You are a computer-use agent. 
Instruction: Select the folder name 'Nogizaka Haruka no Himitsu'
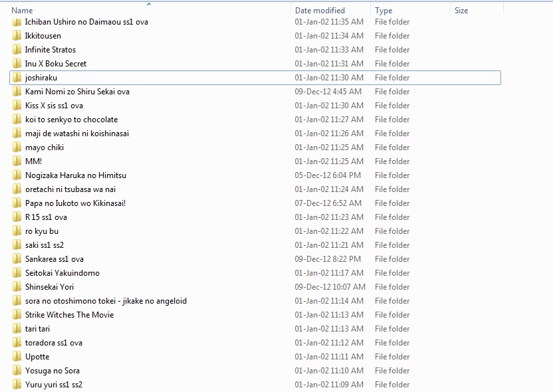[76, 175]
